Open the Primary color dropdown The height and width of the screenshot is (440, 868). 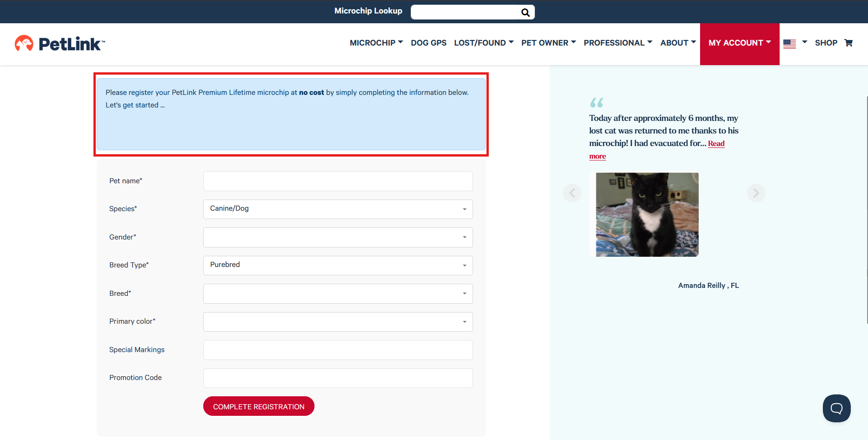pyautogui.click(x=338, y=322)
